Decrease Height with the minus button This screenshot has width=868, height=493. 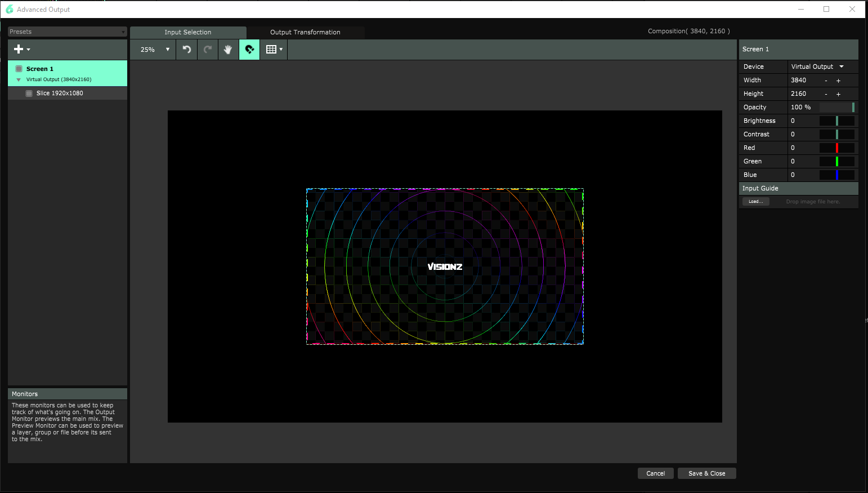pos(826,94)
